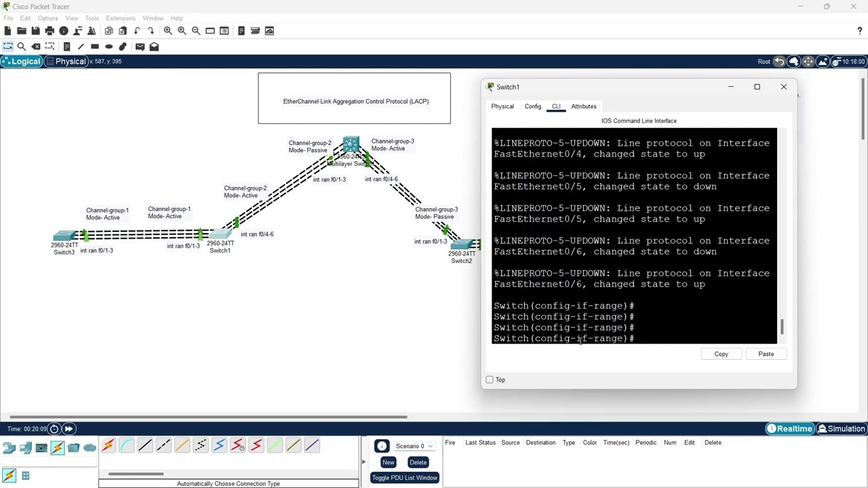This screenshot has height=488, width=868.
Task: Reset workspace zoom level
Action: click(x=182, y=30)
